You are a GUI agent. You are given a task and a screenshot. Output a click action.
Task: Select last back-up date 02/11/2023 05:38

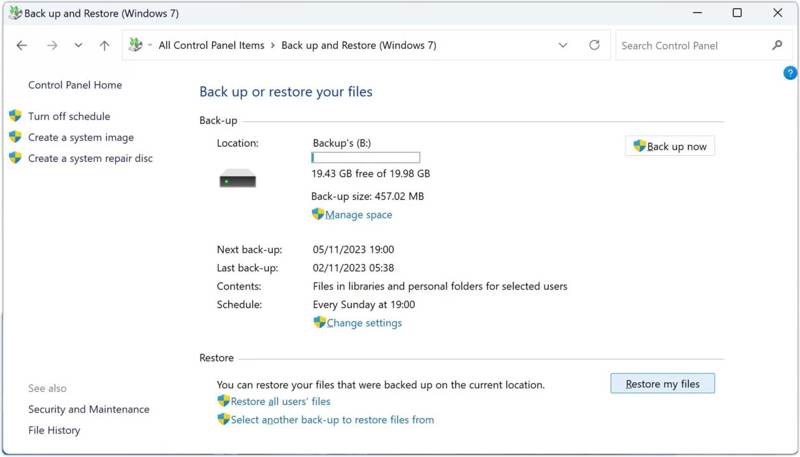point(354,268)
